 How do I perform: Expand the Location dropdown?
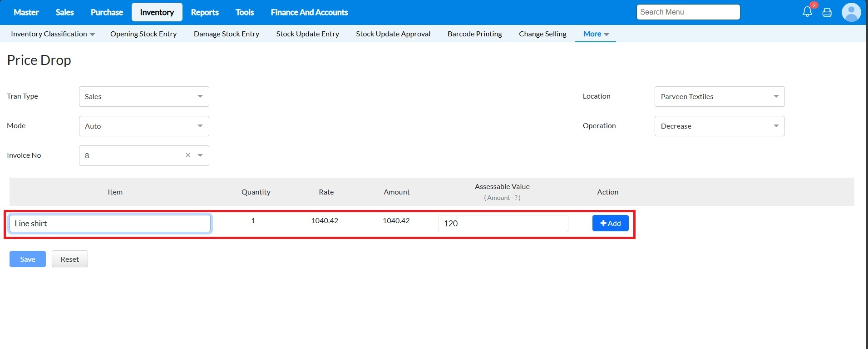(x=719, y=97)
